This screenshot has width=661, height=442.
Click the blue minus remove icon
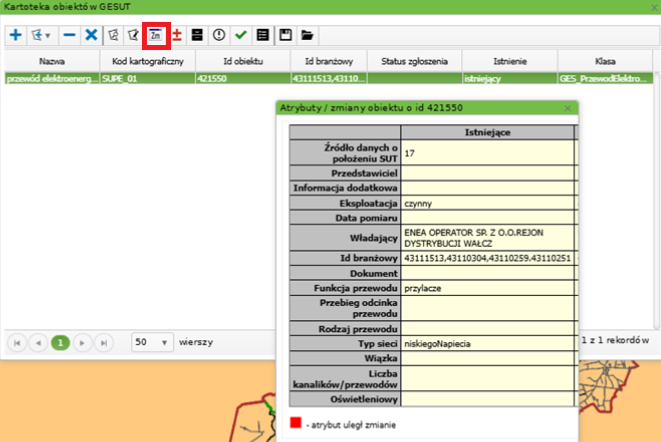click(69, 35)
